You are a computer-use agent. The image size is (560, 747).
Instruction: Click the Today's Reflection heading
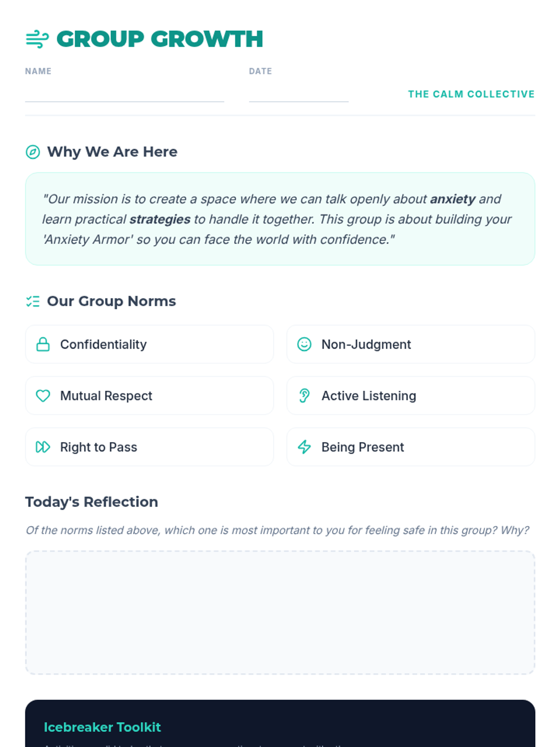point(91,502)
